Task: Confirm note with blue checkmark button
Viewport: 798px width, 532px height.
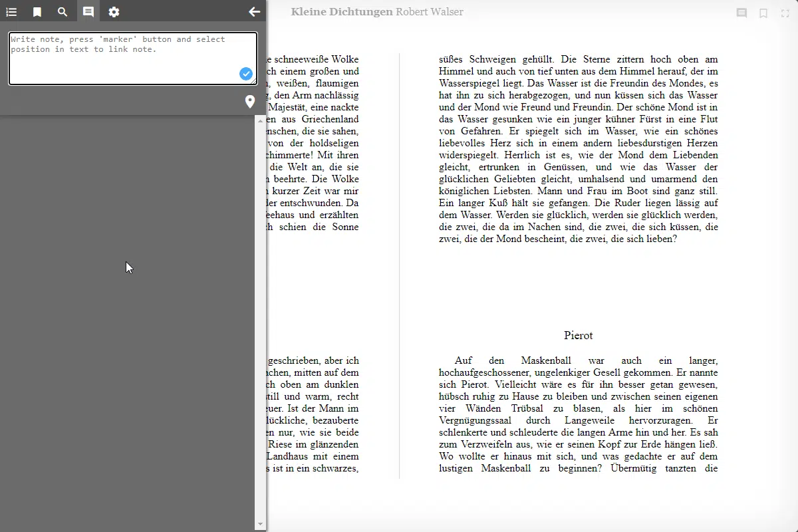Action: click(246, 74)
